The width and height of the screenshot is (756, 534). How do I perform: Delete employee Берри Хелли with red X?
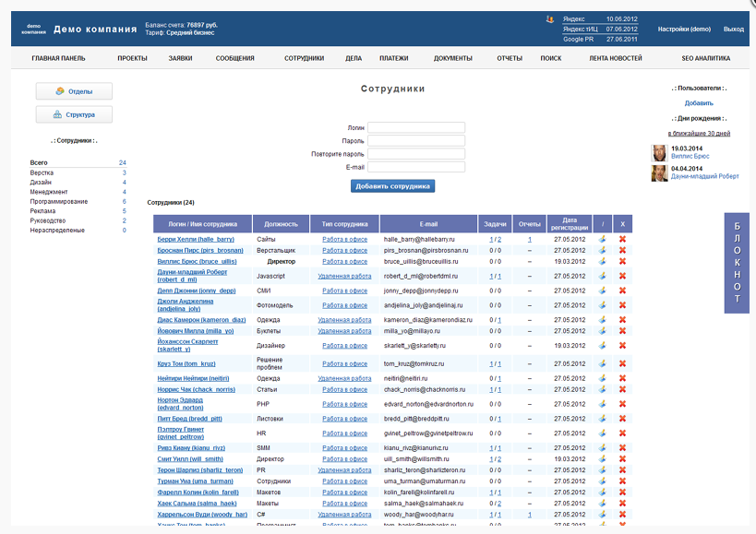[622, 239]
